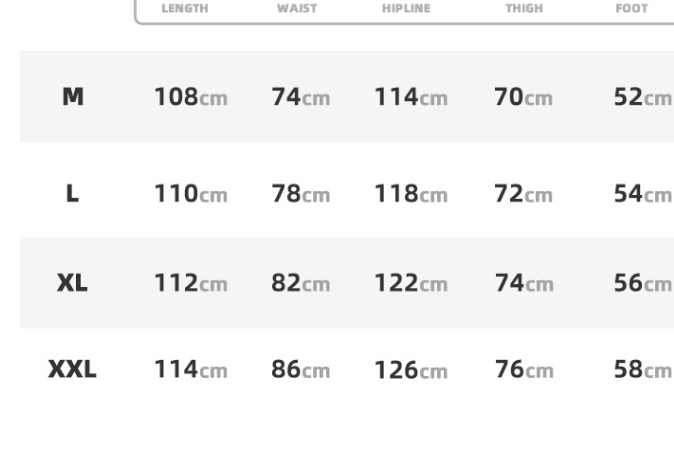Click the LENGTH column header
674x470 pixels.
coord(185,8)
